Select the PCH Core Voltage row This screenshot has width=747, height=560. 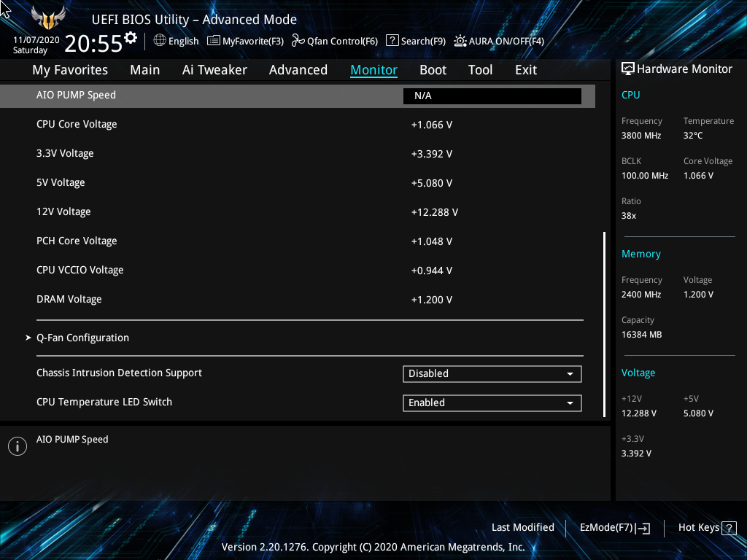[x=298, y=241]
